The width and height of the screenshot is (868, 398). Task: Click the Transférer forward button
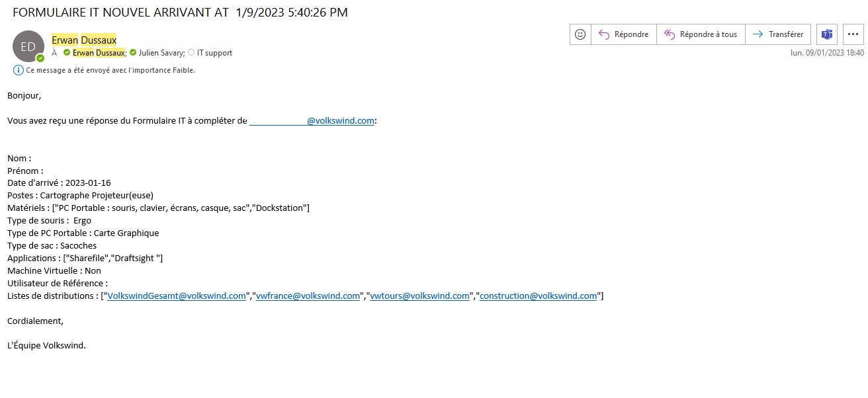coord(778,34)
